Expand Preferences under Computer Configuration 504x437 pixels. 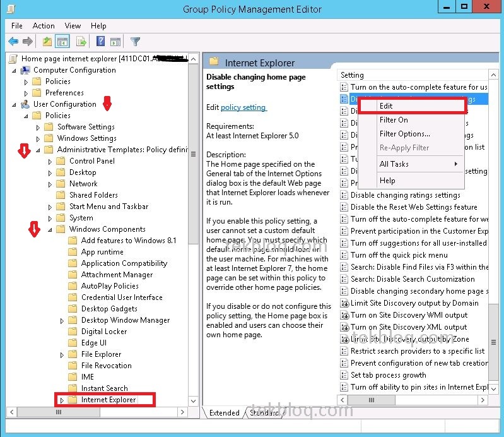pyautogui.click(x=26, y=93)
